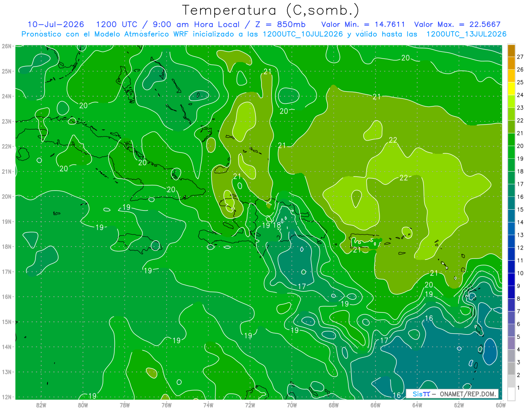Click the "22N" latitude label

6,146
